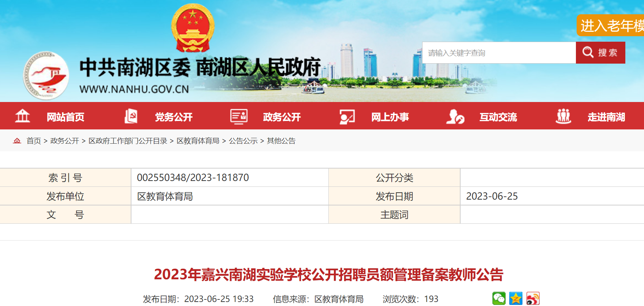Open 区政府工作部门公开目录 breadcrumb link

[128, 141]
